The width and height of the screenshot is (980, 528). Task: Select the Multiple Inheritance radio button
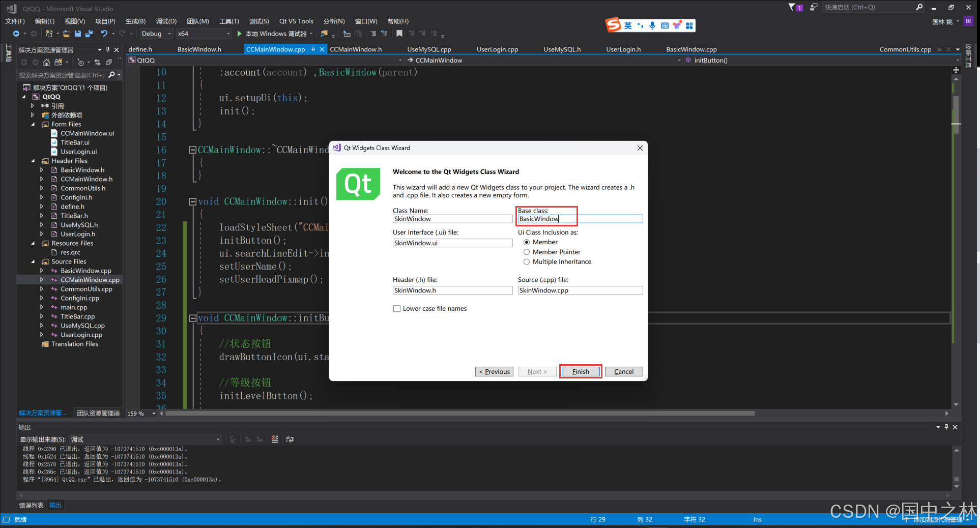tap(527, 261)
